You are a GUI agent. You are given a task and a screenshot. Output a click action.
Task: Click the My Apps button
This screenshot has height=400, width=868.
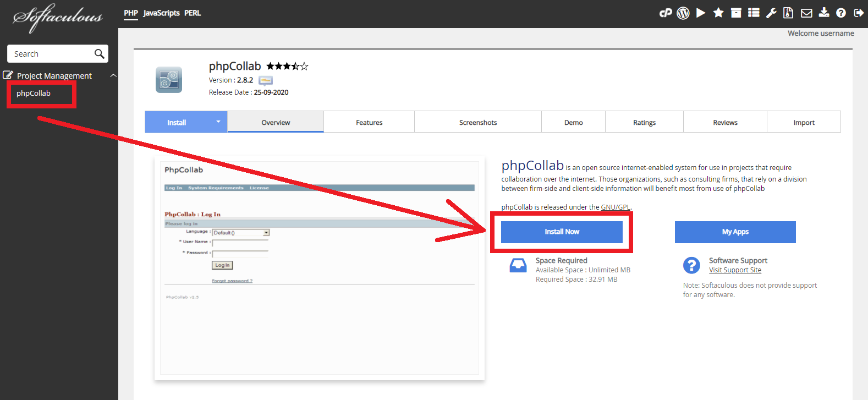(735, 232)
